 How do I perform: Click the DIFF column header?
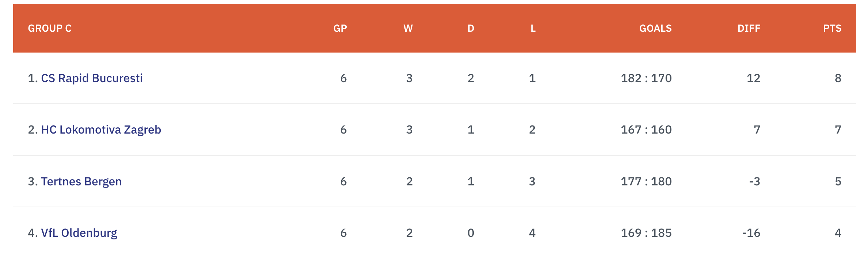(x=749, y=28)
